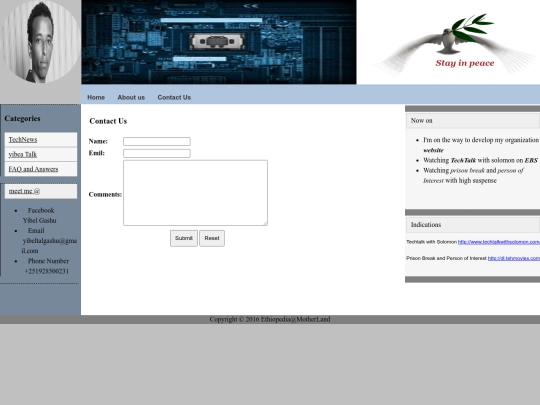The height and width of the screenshot is (405, 540).
Task: Visit FAQ and Answers link
Action: 33,169
